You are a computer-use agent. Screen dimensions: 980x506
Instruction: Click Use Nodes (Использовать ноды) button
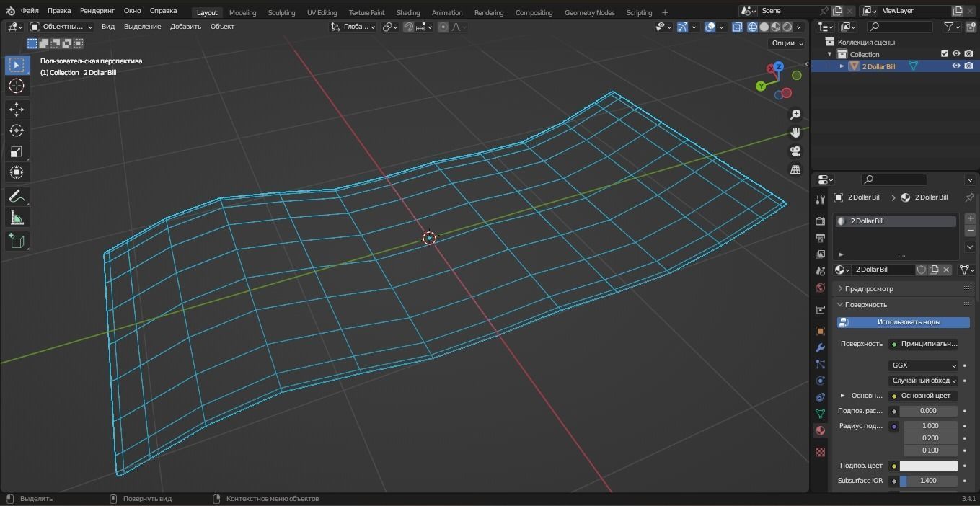(904, 322)
